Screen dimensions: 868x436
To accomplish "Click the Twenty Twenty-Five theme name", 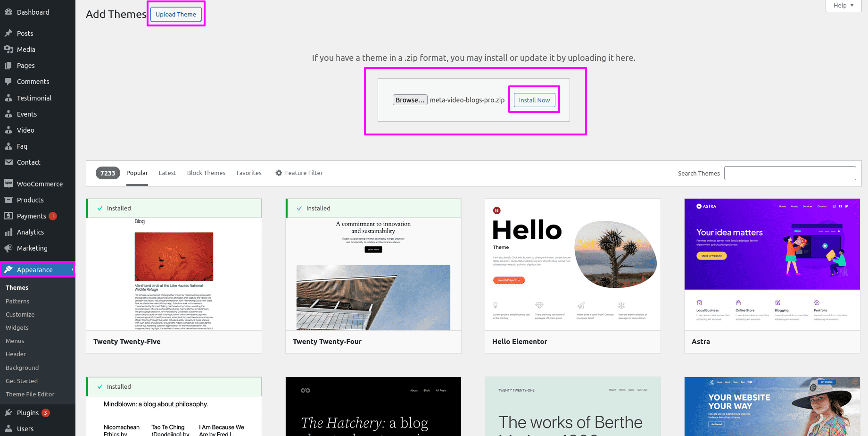I will point(127,342).
